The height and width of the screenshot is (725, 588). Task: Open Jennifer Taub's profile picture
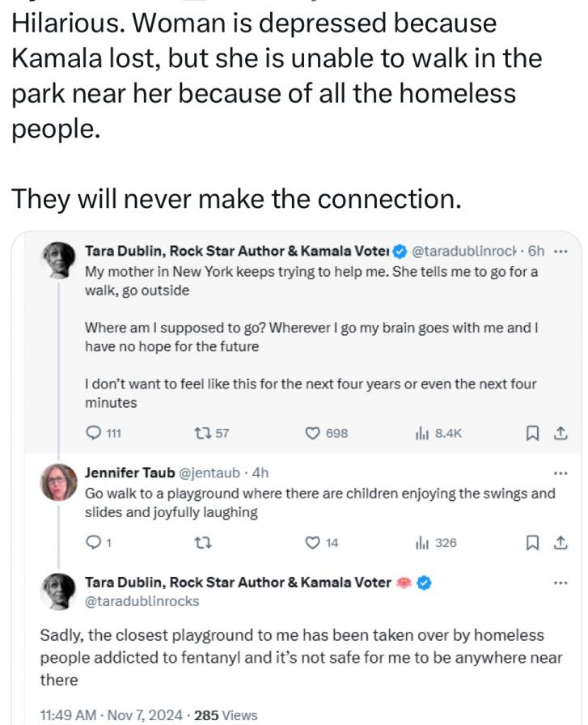tap(59, 482)
